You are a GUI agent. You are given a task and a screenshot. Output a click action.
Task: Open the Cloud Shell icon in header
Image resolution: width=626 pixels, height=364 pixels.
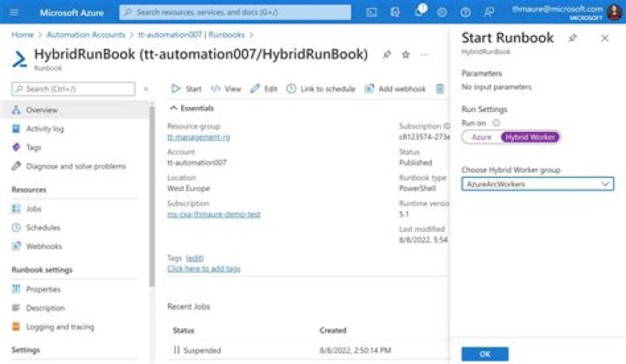[372, 12]
